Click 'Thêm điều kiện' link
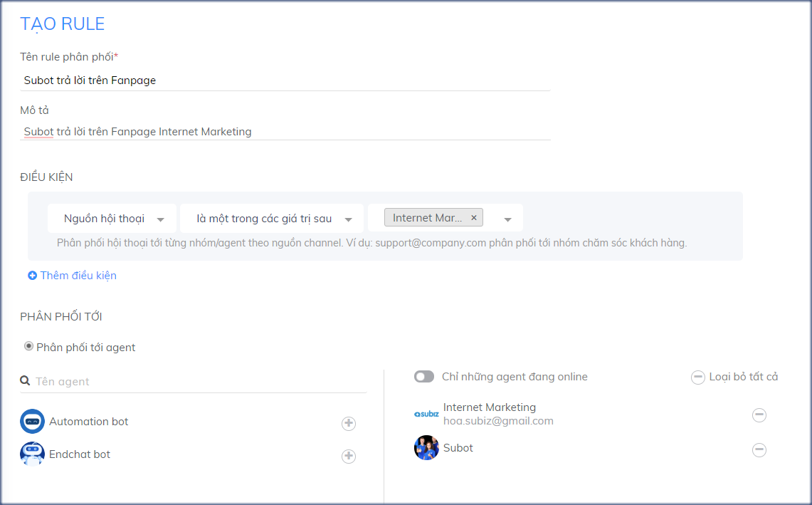Image resolution: width=812 pixels, height=505 pixels. click(73, 276)
